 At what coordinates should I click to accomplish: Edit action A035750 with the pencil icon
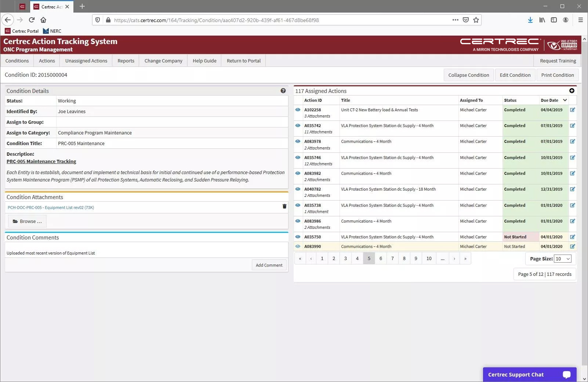tap(572, 237)
